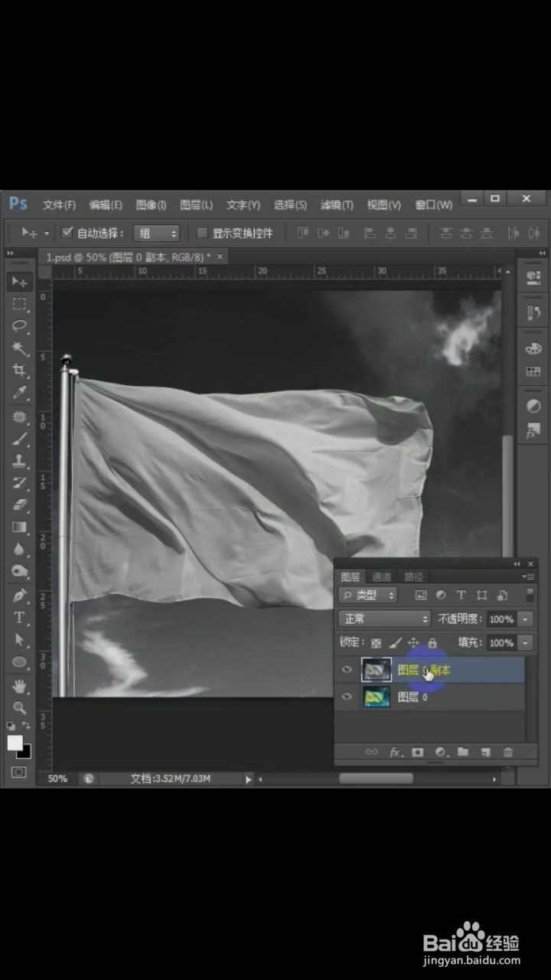Add a layer mask
This screenshot has height=980, width=551.
(418, 752)
